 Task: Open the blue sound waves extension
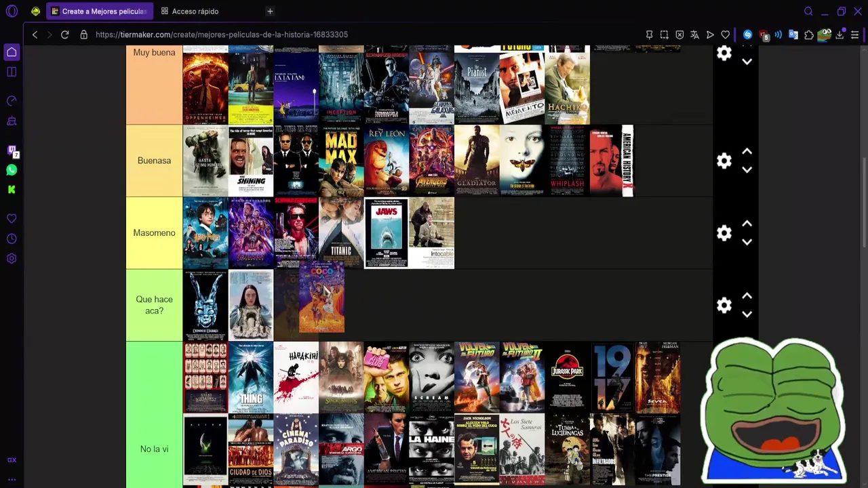coord(778,35)
